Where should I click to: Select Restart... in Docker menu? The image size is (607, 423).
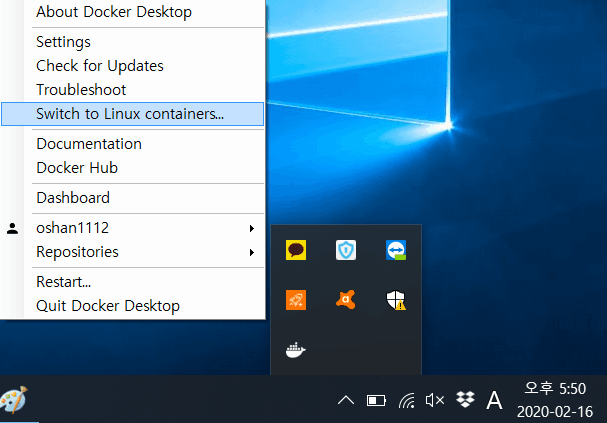[132, 282]
